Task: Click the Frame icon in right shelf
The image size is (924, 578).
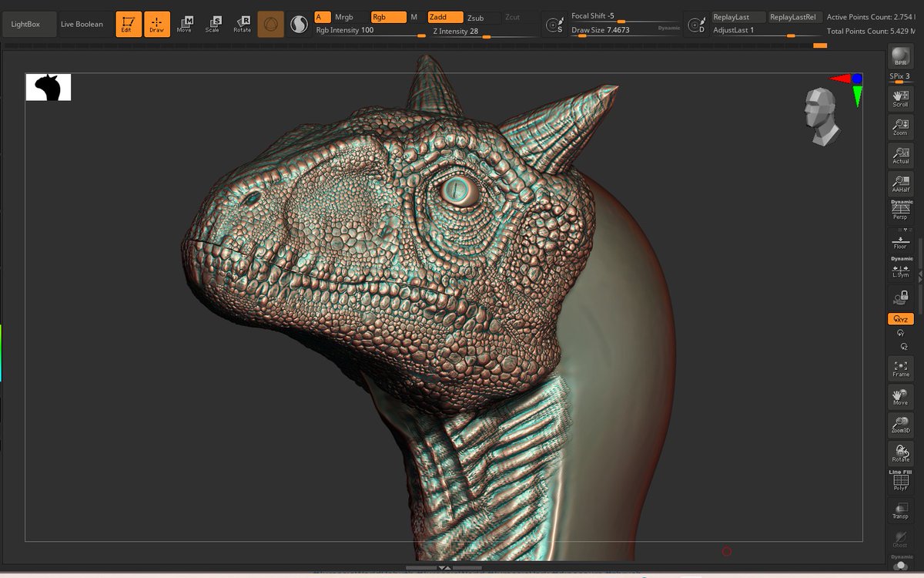Action: pos(900,368)
